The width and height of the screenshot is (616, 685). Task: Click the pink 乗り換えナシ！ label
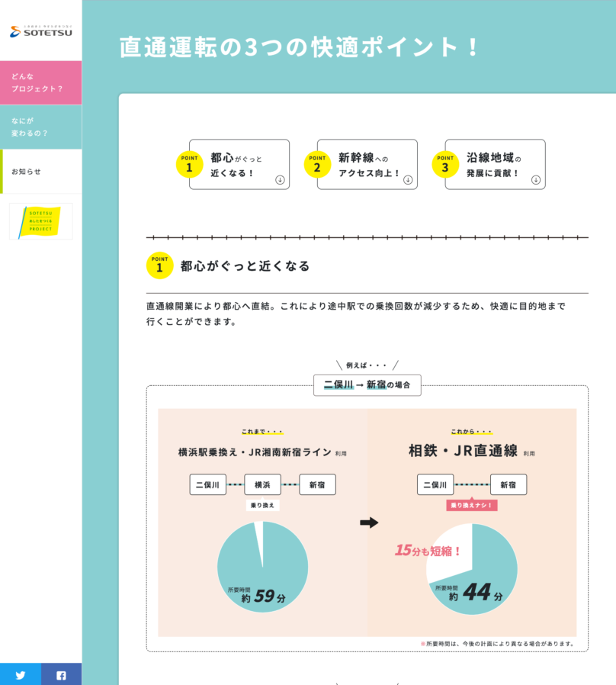click(471, 506)
